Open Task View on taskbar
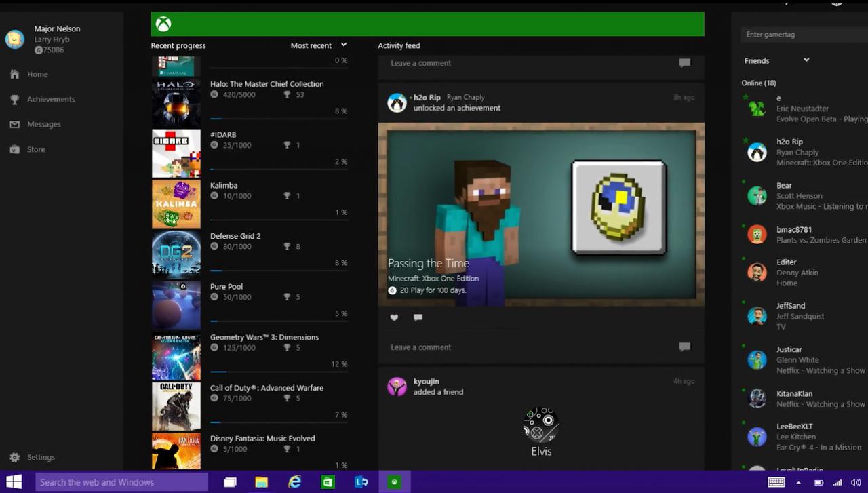The height and width of the screenshot is (493, 868). tap(230, 482)
